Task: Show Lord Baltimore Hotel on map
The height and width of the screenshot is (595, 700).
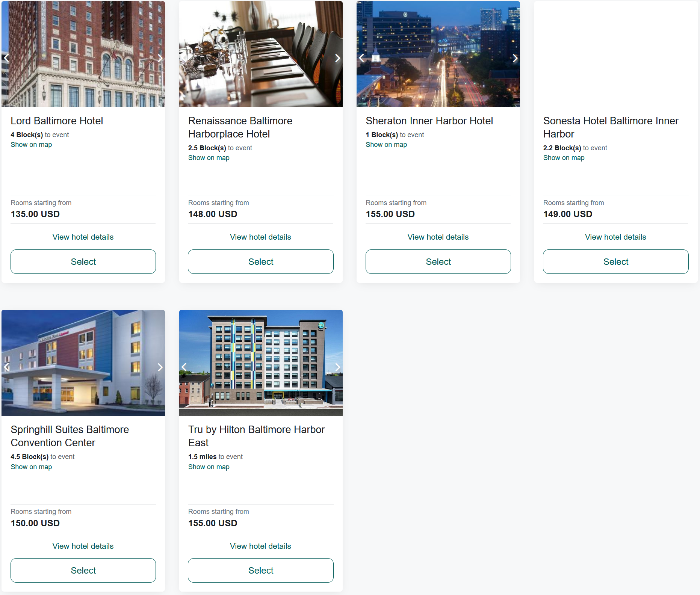Action: [31, 145]
